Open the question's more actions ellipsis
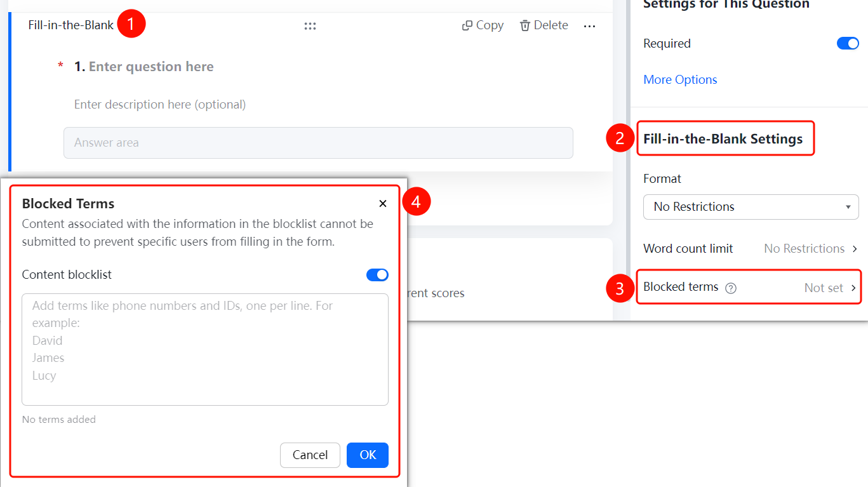Image resolution: width=868 pixels, height=487 pixels. pyautogui.click(x=589, y=26)
